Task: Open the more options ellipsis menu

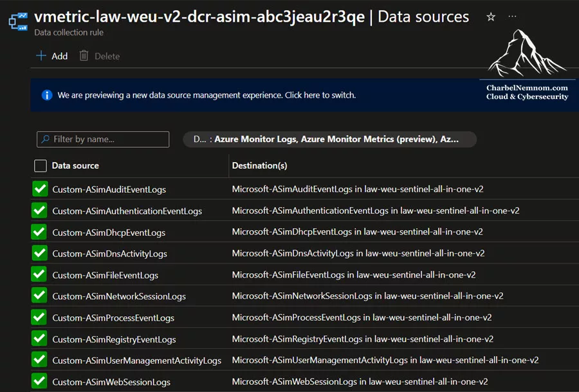Action: point(512,16)
